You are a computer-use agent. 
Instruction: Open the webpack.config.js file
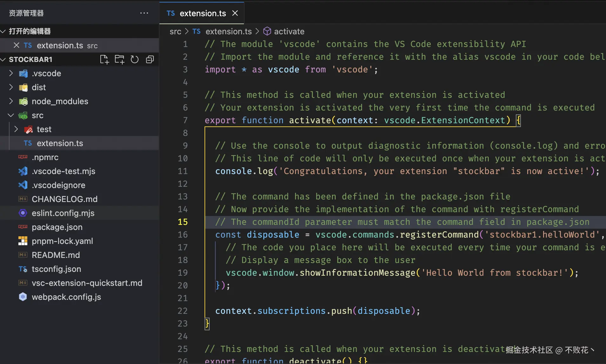pyautogui.click(x=79, y=297)
